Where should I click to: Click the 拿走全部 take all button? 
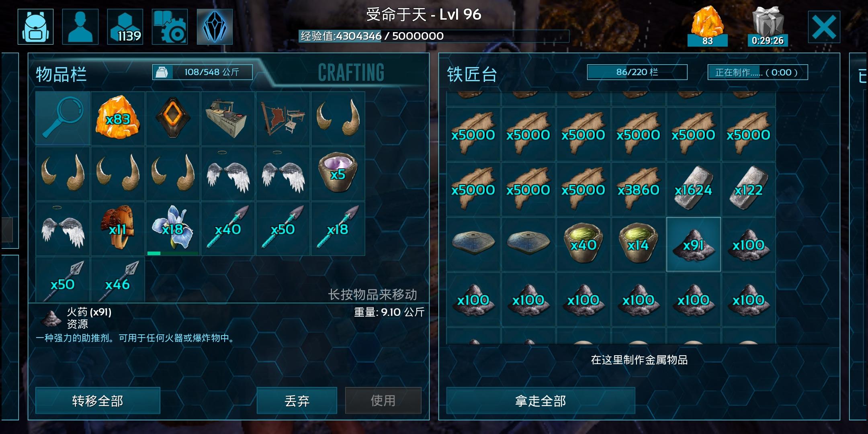(x=540, y=401)
